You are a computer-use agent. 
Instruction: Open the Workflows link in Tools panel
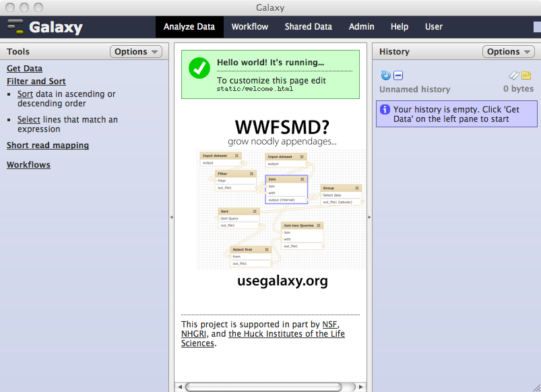click(28, 164)
